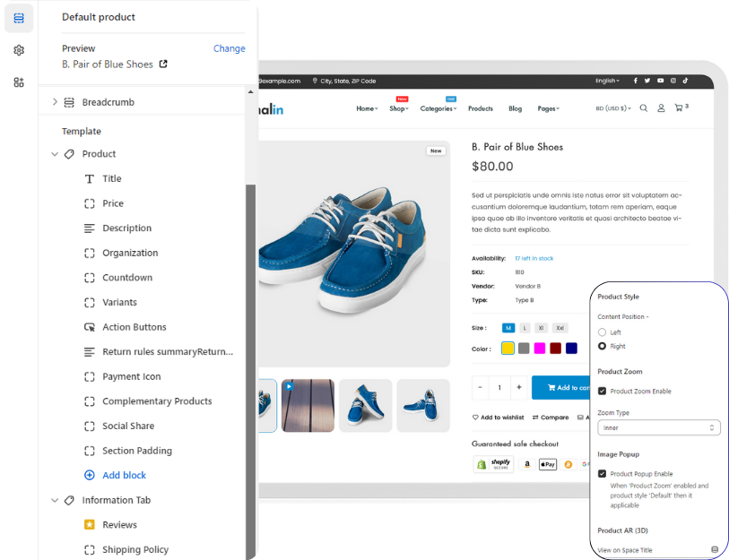729x560 pixels.
Task: Toggle the Product Zoom Enable checkbox
Action: click(x=602, y=391)
